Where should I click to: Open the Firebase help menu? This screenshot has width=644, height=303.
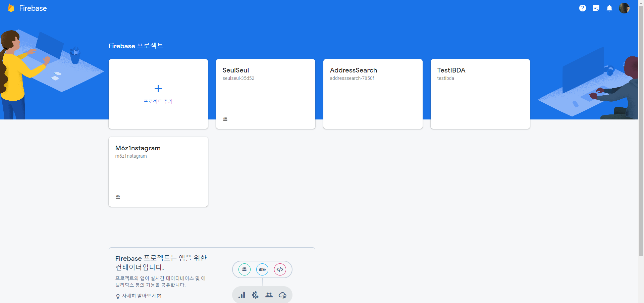(x=583, y=8)
